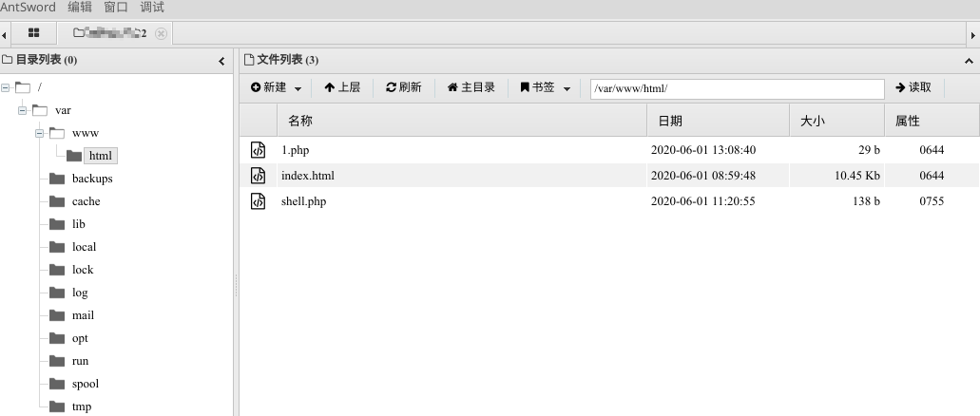Image resolution: width=980 pixels, height=416 pixels.
Task: Open the 书签 (Bookmarks) dropdown
Action: point(546,87)
